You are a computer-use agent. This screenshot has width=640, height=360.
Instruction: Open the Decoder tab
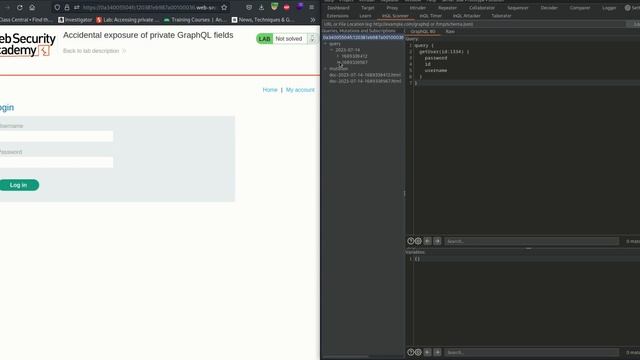coord(549,8)
